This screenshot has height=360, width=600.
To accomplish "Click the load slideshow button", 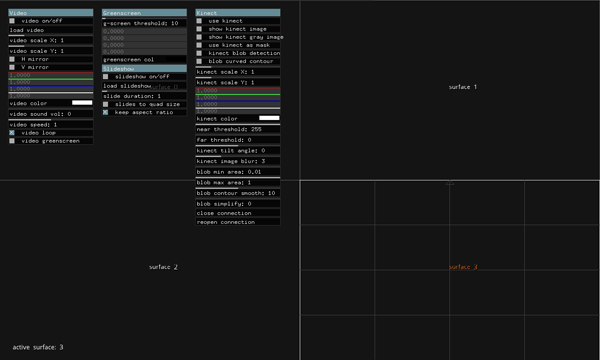I will [144, 86].
